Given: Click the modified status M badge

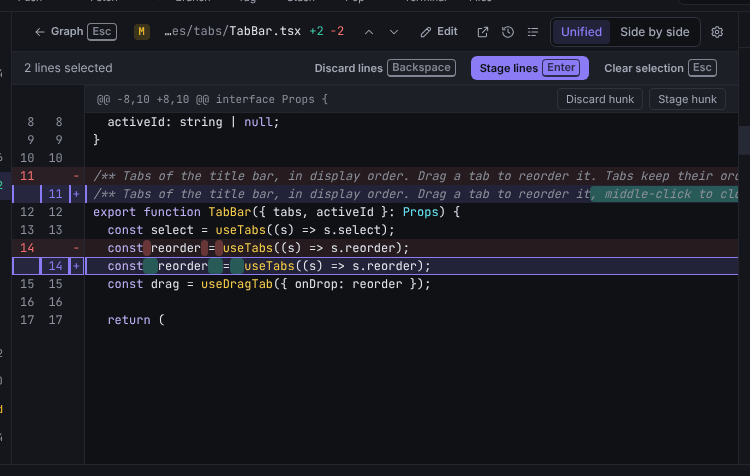Looking at the screenshot, I should [142, 32].
